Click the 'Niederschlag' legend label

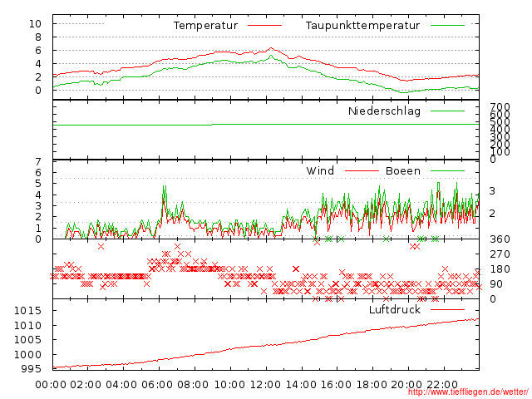[x=384, y=111]
